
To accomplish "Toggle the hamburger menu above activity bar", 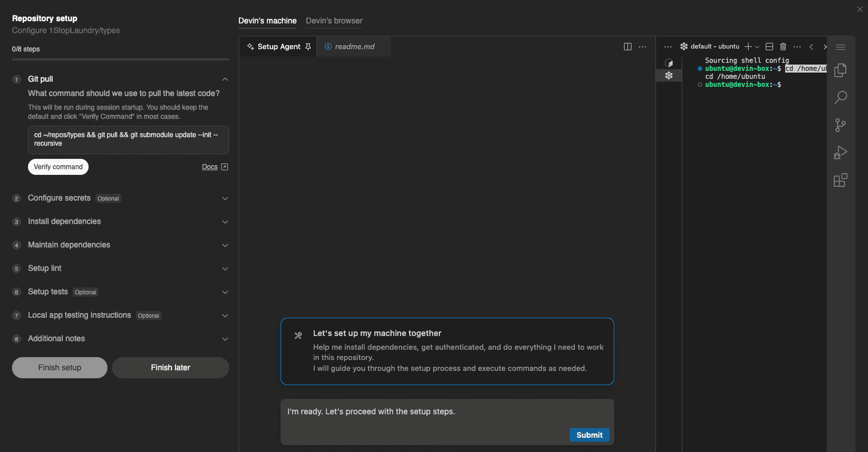I will tap(840, 47).
